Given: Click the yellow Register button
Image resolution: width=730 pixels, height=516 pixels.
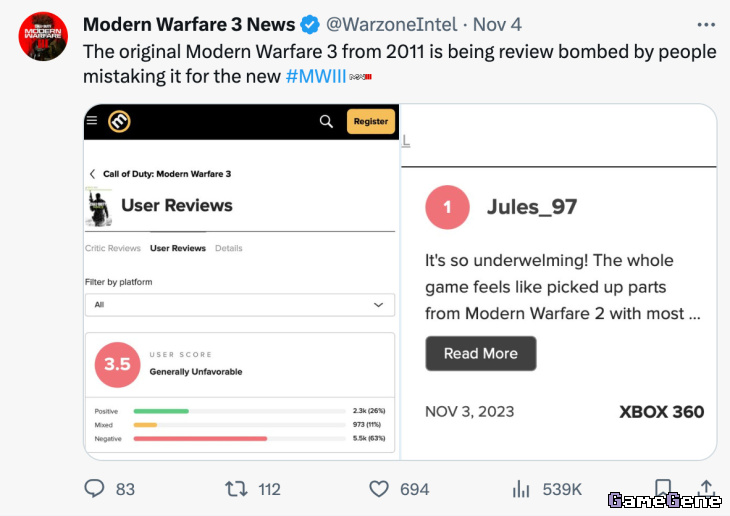Looking at the screenshot, I should click(371, 122).
